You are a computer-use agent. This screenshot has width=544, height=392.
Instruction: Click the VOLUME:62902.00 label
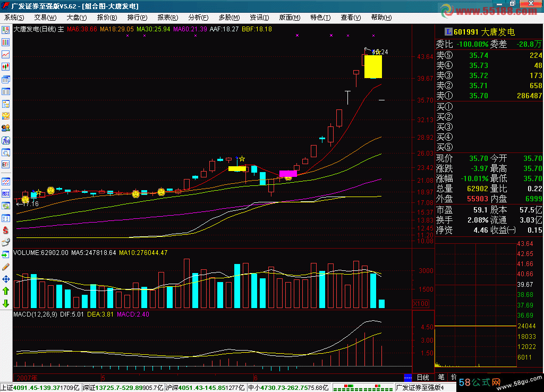(x=40, y=253)
